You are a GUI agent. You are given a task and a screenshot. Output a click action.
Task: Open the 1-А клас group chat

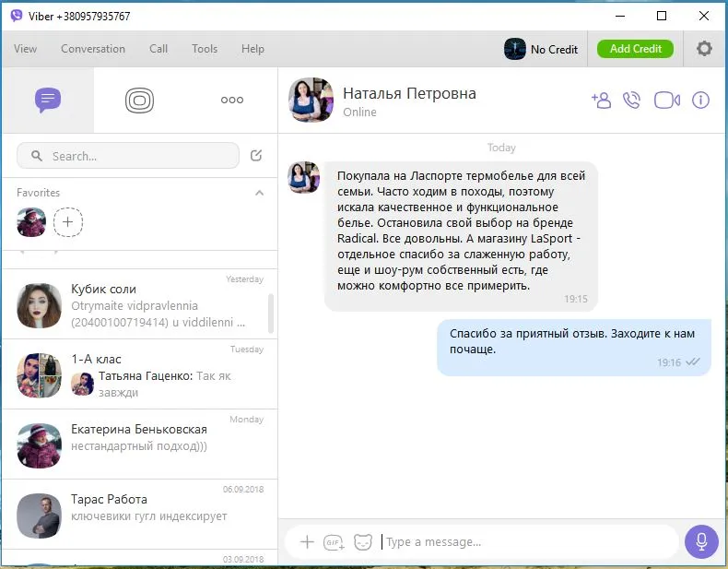(x=140, y=374)
